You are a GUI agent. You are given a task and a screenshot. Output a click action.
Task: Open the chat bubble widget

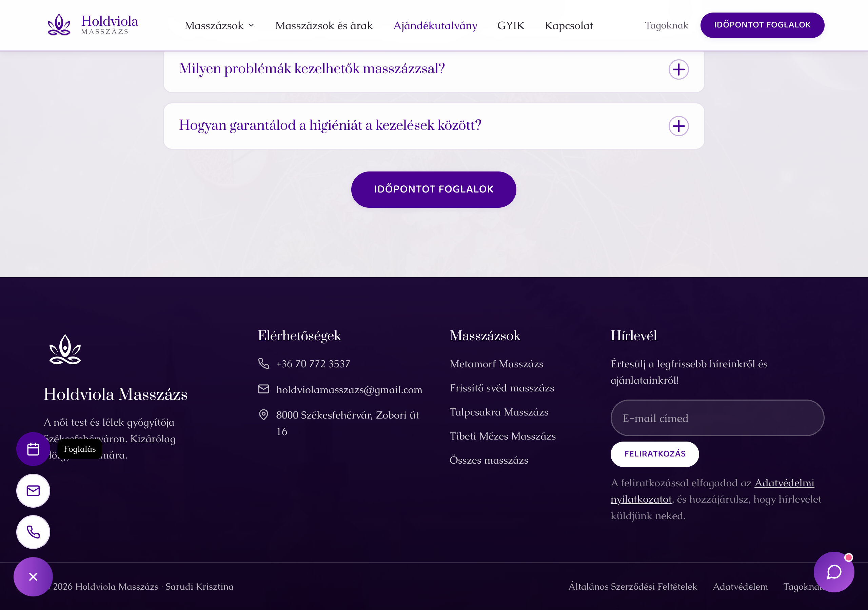834,572
